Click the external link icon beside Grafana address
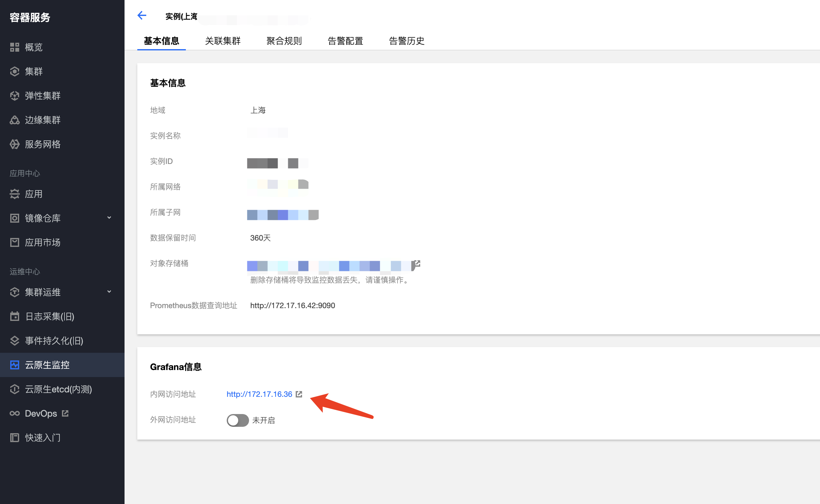Viewport: 820px width, 504px height. (x=299, y=394)
